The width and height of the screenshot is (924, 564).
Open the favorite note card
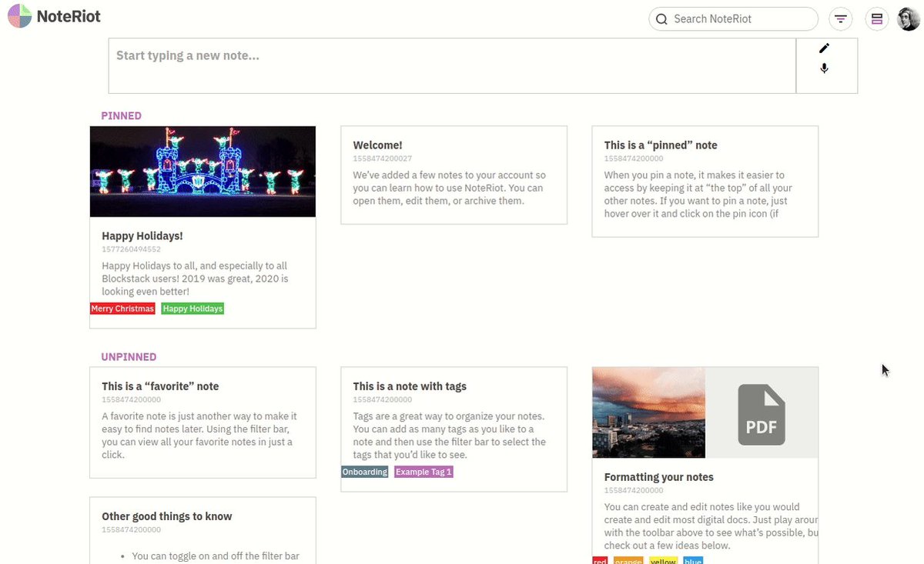[203, 422]
